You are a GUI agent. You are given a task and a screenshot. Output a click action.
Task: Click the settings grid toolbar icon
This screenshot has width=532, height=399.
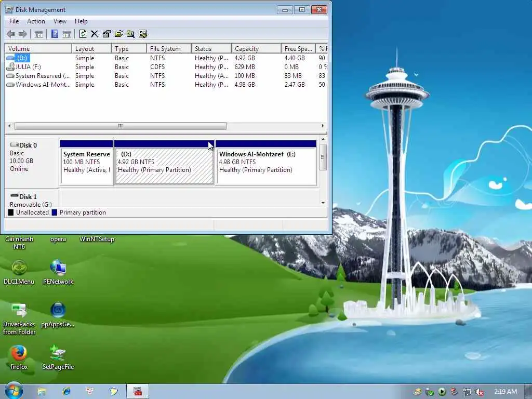click(143, 34)
